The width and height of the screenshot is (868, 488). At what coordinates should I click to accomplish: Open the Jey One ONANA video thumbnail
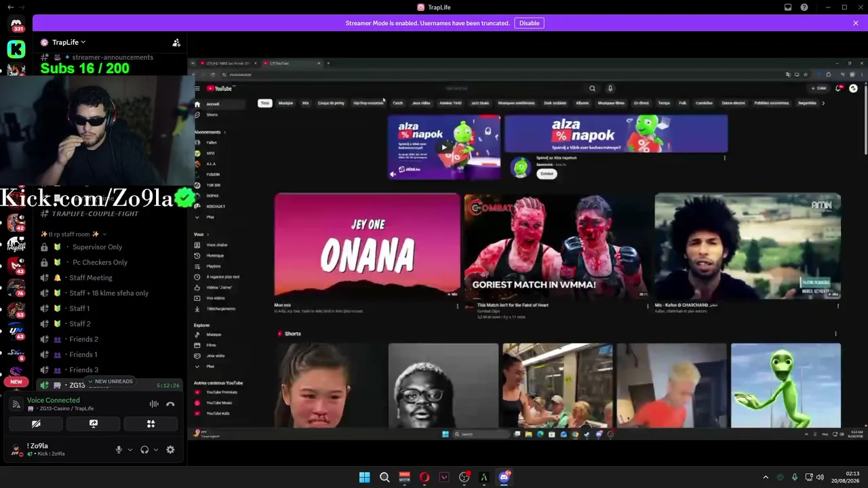[x=367, y=246]
